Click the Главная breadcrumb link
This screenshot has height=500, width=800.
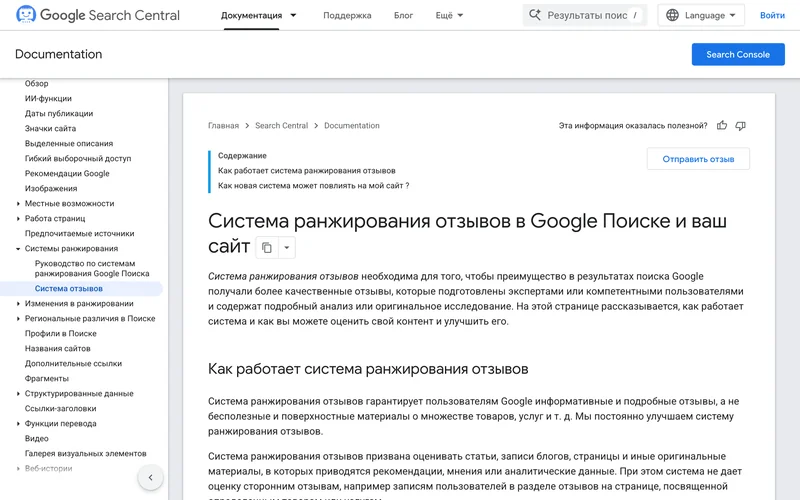click(x=223, y=126)
